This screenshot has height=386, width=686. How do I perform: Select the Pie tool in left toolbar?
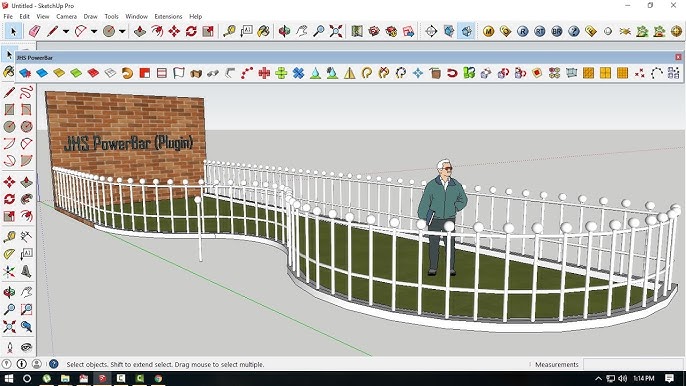click(26, 160)
